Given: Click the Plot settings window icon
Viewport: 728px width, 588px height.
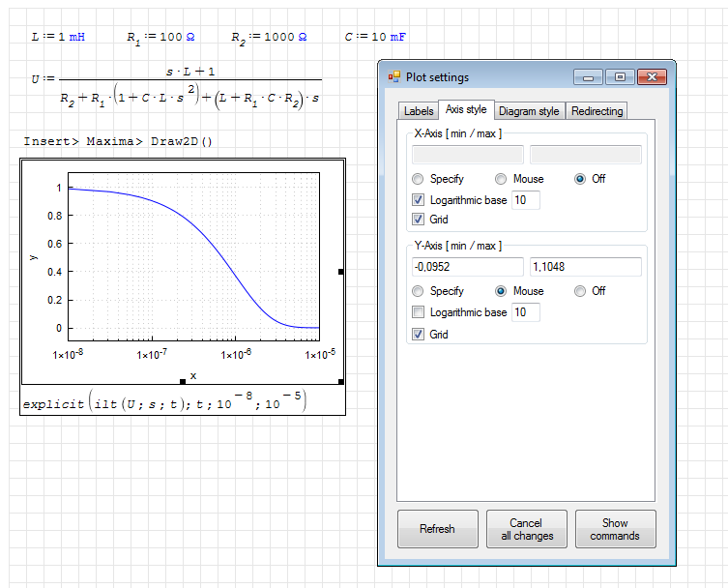Looking at the screenshot, I should (x=393, y=77).
